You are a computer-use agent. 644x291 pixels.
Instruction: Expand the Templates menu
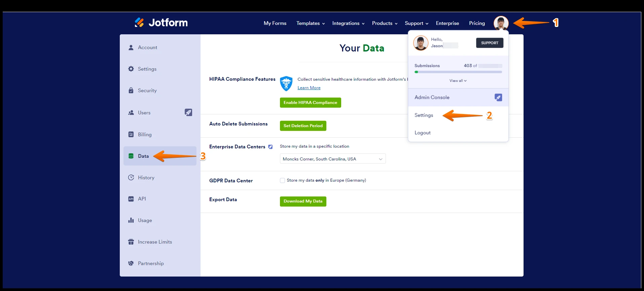(310, 23)
